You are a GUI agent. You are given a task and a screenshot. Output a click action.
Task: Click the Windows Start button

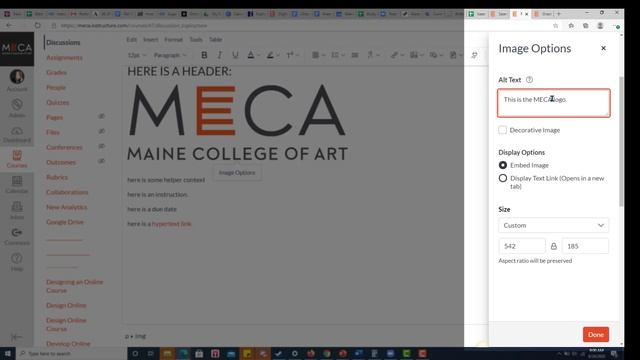click(x=7, y=353)
